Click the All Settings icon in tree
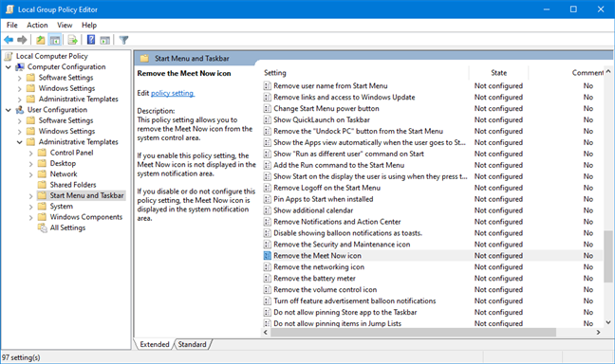 pyautogui.click(x=43, y=227)
